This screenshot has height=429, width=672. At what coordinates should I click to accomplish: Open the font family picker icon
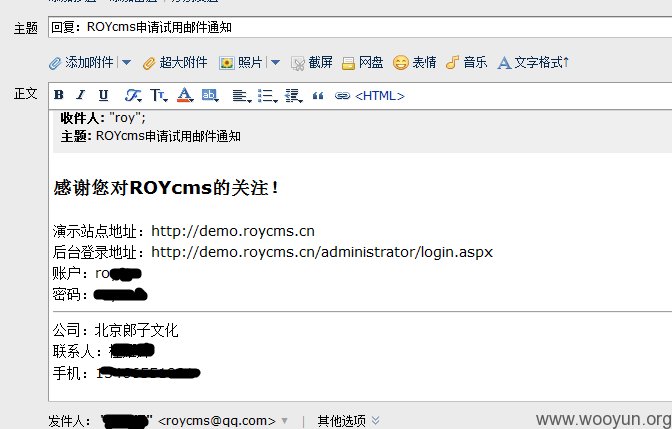133,95
